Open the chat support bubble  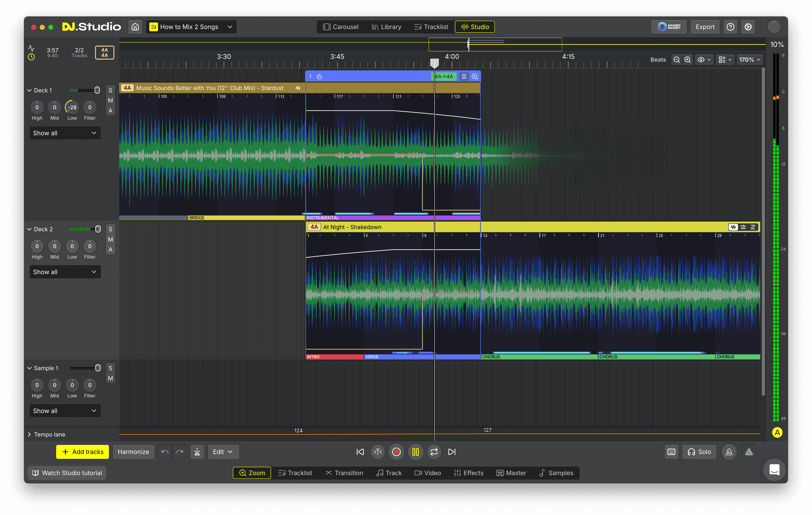(x=774, y=470)
